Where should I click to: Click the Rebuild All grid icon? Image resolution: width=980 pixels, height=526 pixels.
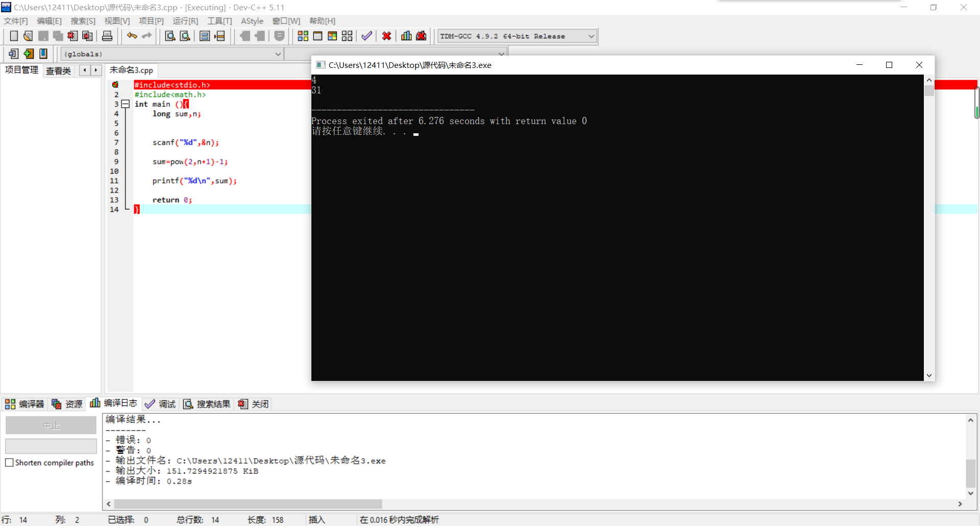tap(347, 36)
